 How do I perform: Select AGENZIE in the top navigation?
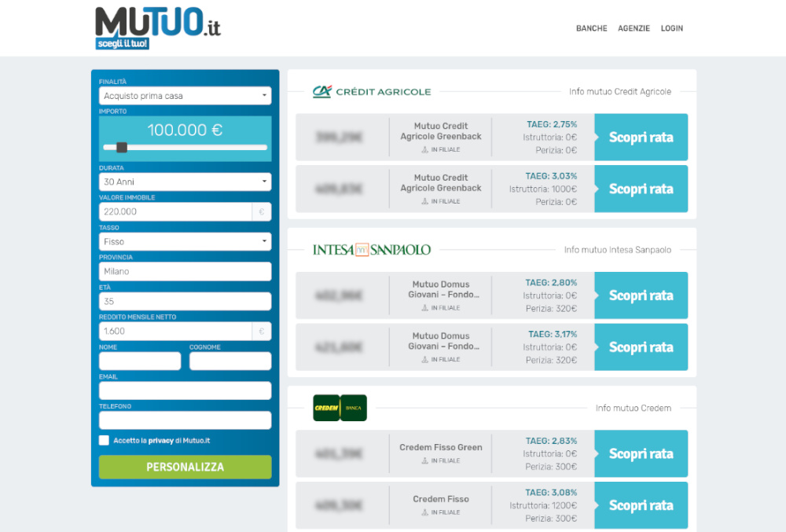[634, 28]
